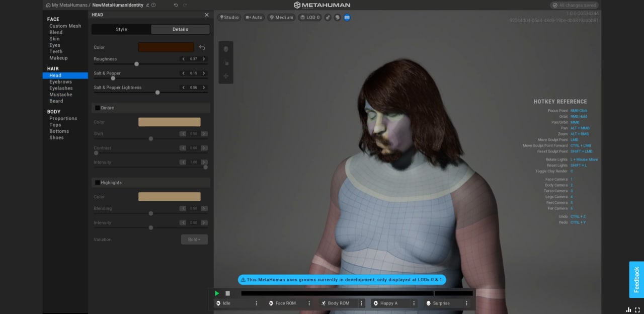This screenshot has height=314, width=644.
Task: Open the Feedback side tab
Action: click(636, 279)
